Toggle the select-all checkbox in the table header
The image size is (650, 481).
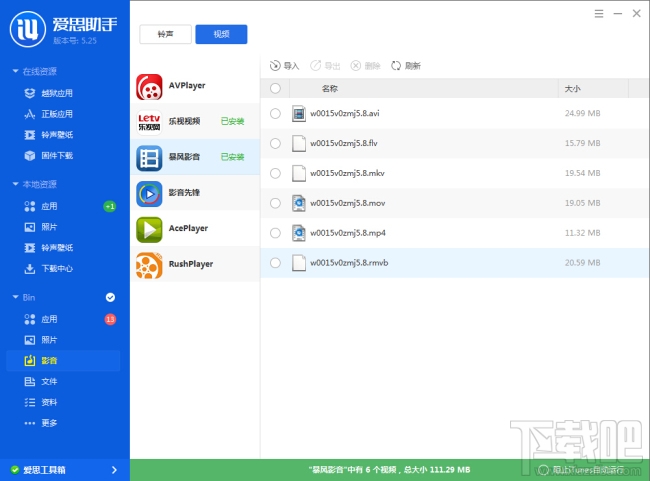[x=275, y=88]
